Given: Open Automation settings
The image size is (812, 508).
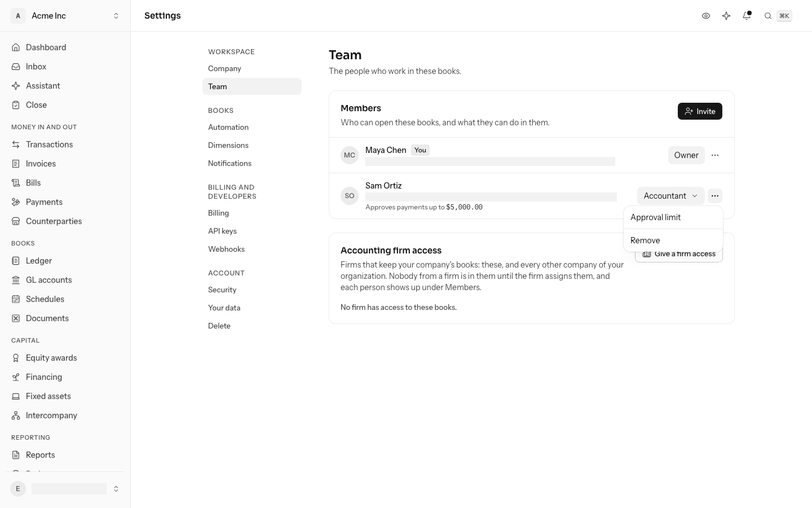Looking at the screenshot, I should click(x=252, y=127).
